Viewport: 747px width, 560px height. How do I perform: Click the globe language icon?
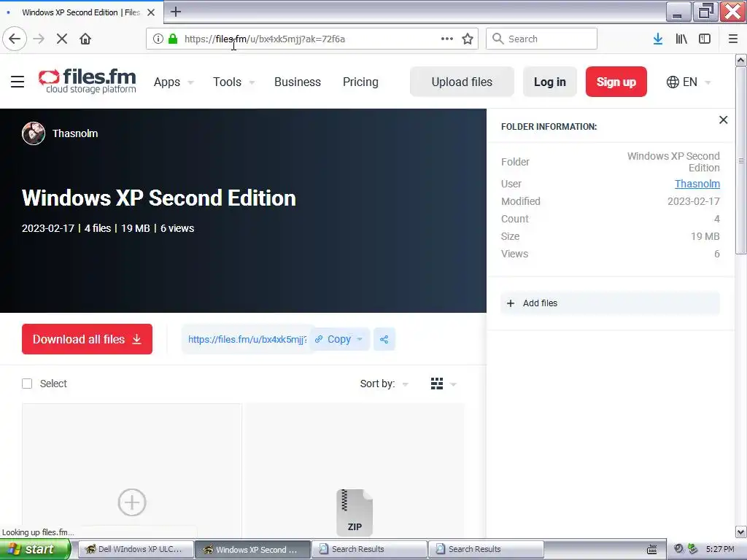coord(673,82)
